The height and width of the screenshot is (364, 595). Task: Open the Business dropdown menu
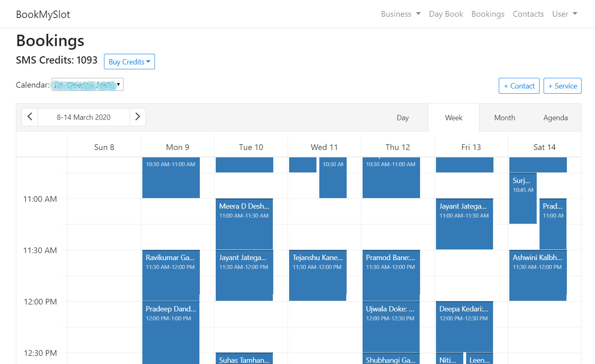[x=400, y=14]
